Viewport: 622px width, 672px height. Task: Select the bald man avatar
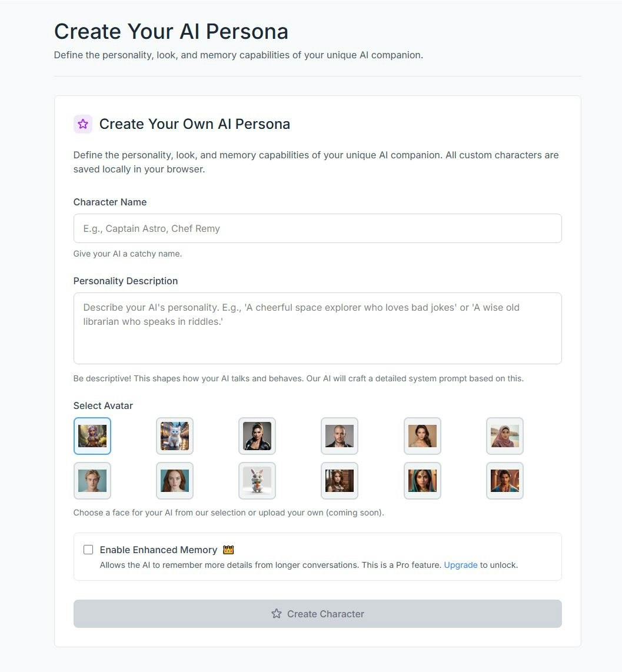click(340, 436)
